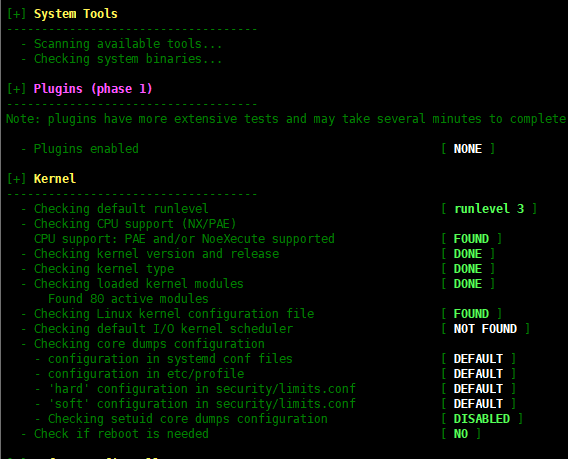Click the [+] marker beside System Tools

point(17,14)
